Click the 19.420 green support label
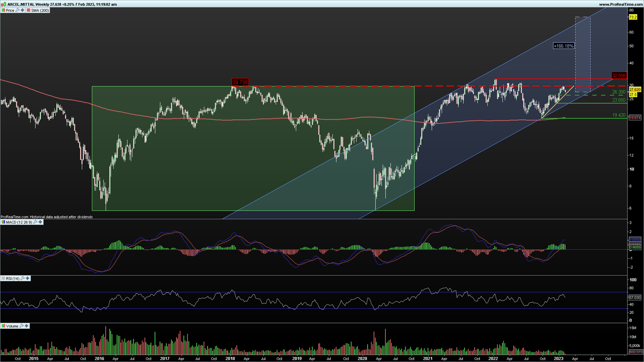The width and height of the screenshot is (644, 362). tap(619, 115)
